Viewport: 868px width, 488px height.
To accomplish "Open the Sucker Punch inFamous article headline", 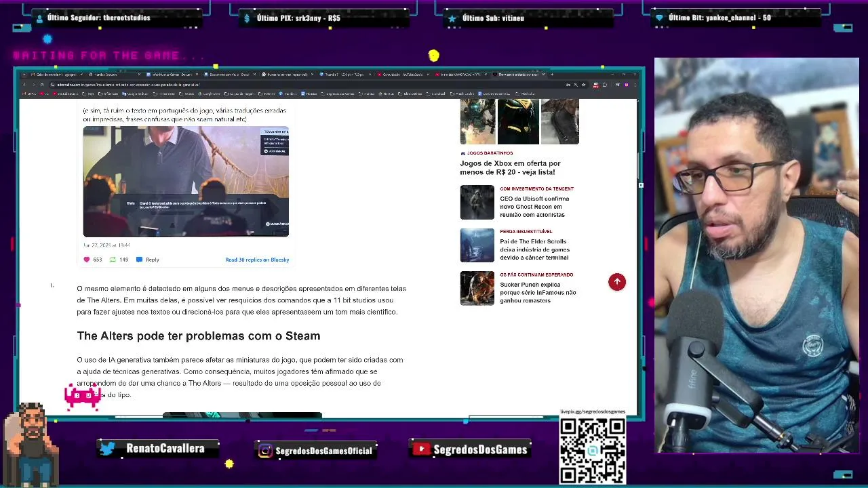I will point(538,293).
